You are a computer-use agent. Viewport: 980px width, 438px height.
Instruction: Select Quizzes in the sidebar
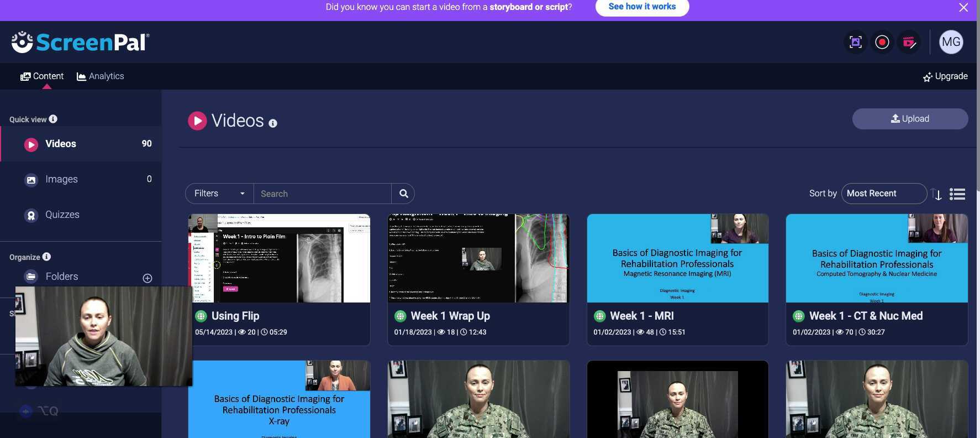pyautogui.click(x=81, y=215)
